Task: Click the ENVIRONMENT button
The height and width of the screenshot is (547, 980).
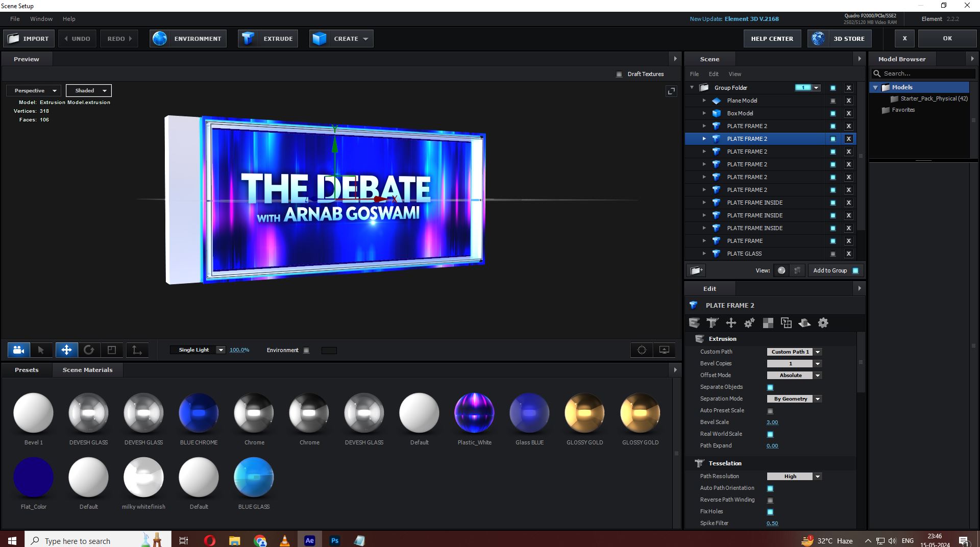Action: [188, 39]
